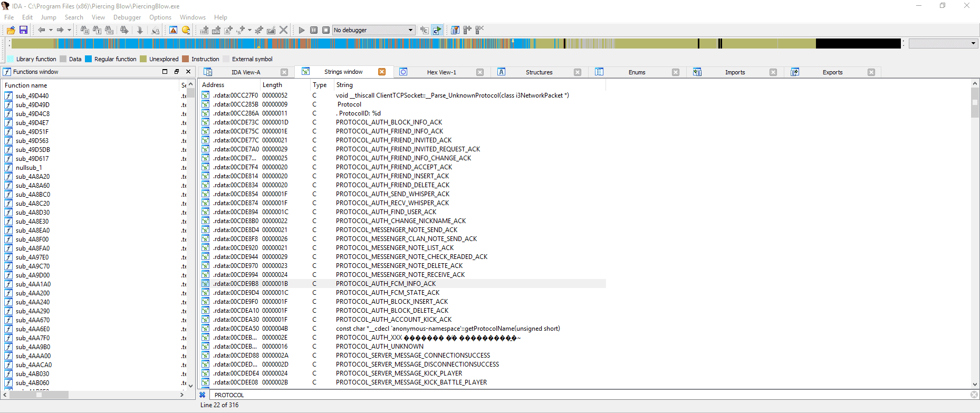The image size is (980, 413).
Task: Switch to the Enums tab
Action: tap(637, 72)
